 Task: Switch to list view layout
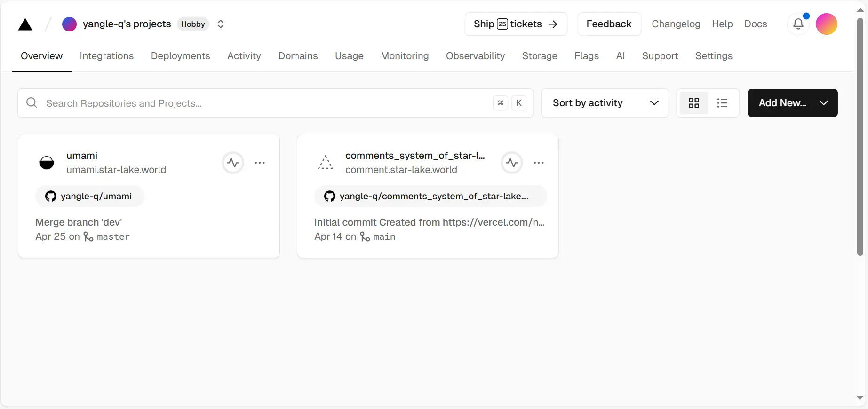pos(722,103)
